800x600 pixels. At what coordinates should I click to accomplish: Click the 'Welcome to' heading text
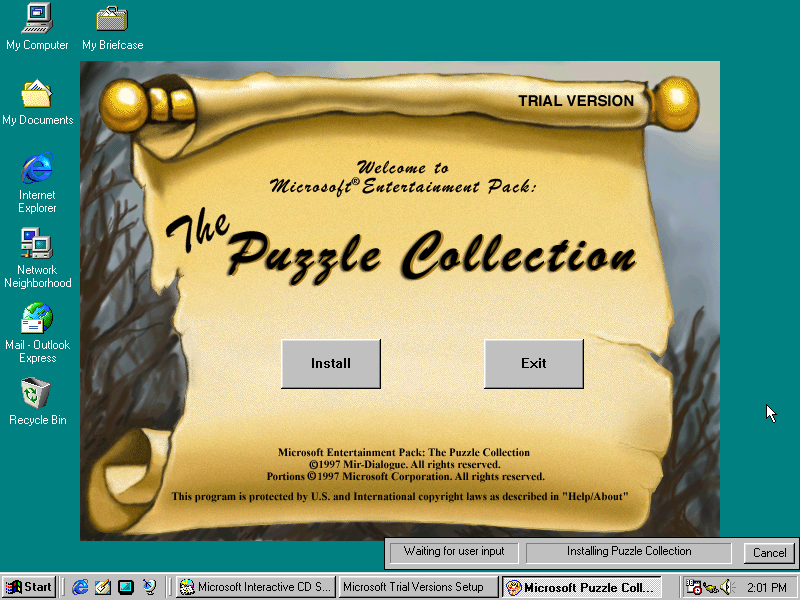[403, 167]
